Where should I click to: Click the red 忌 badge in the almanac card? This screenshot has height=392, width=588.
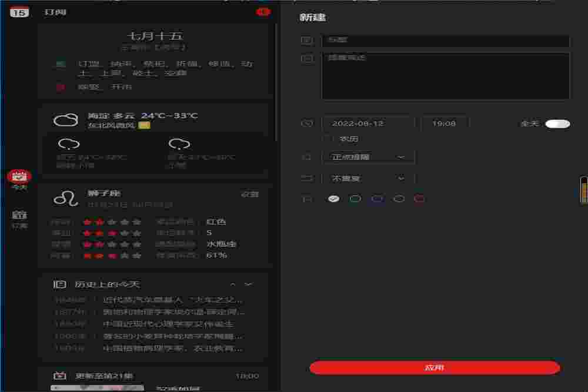click(x=61, y=87)
